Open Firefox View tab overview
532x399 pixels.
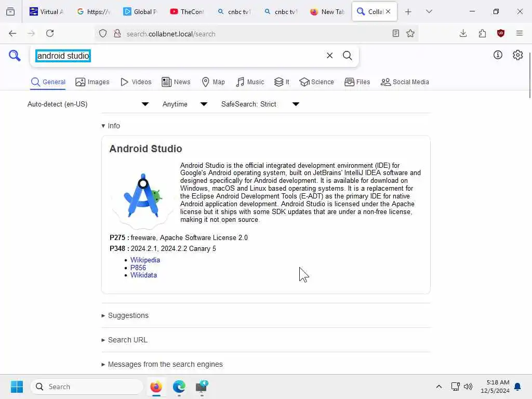click(10, 11)
